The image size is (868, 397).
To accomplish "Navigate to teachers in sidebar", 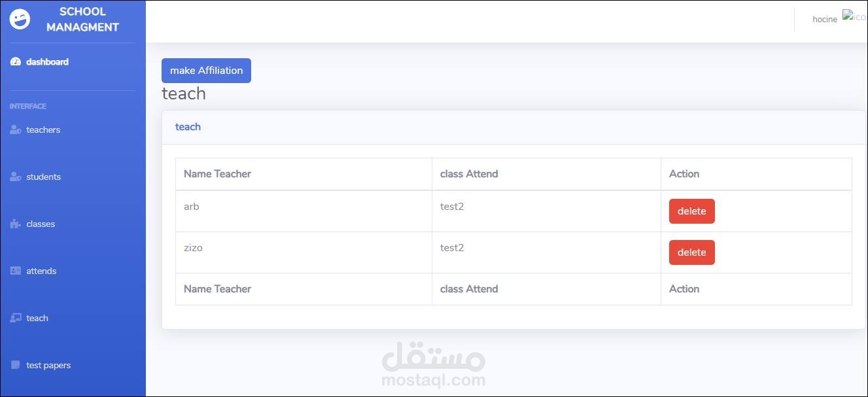I will pyautogui.click(x=43, y=130).
